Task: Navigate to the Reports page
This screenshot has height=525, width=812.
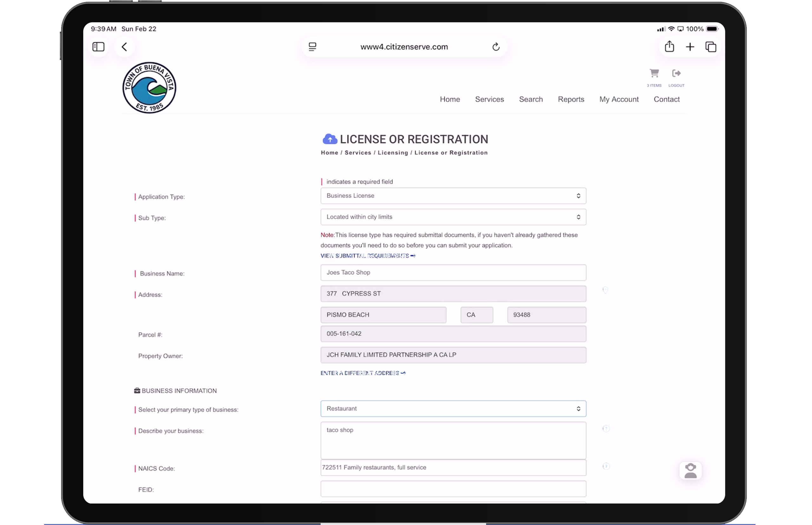Action: (x=571, y=99)
